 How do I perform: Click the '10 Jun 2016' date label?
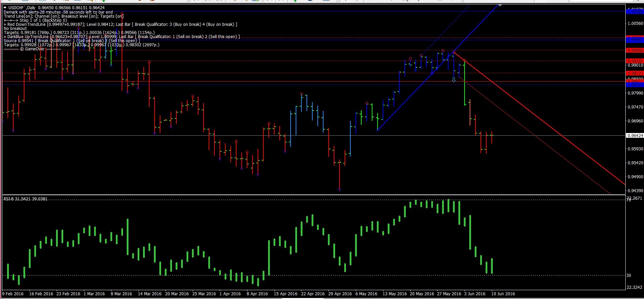[x=503, y=294]
